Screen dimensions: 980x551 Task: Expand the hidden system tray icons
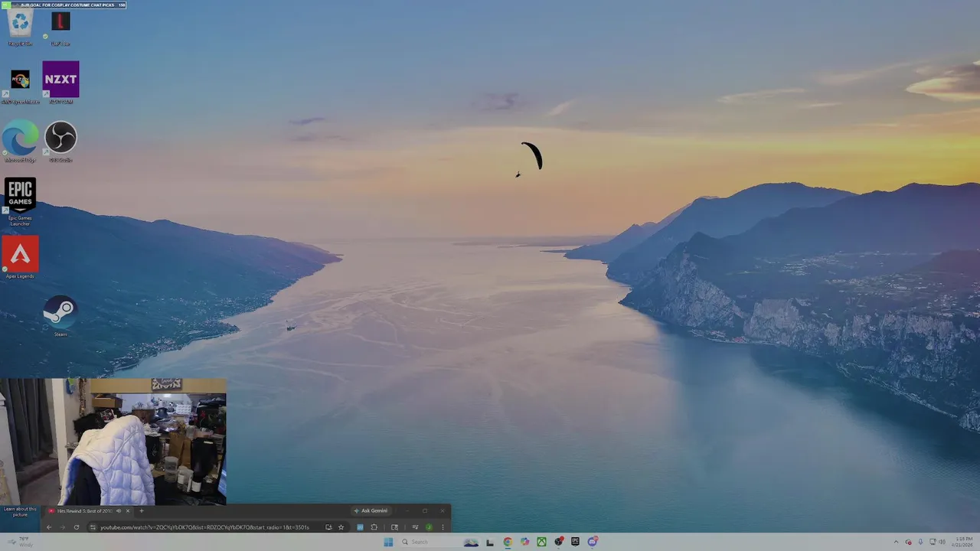(x=896, y=542)
